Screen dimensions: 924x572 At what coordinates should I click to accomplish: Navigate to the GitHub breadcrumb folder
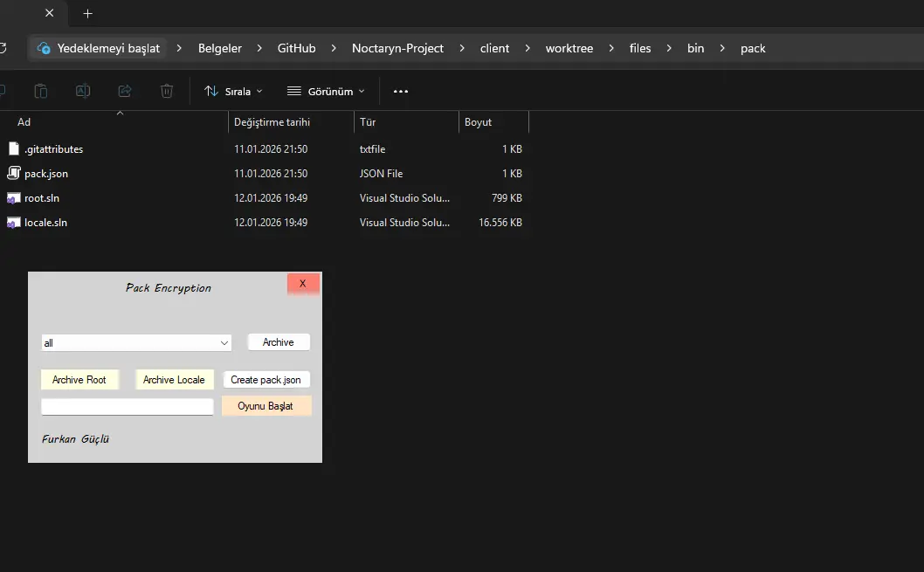[296, 48]
